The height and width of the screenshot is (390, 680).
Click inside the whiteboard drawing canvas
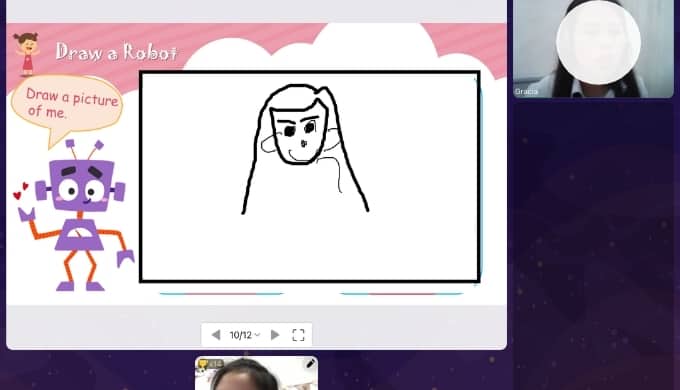tap(310, 177)
